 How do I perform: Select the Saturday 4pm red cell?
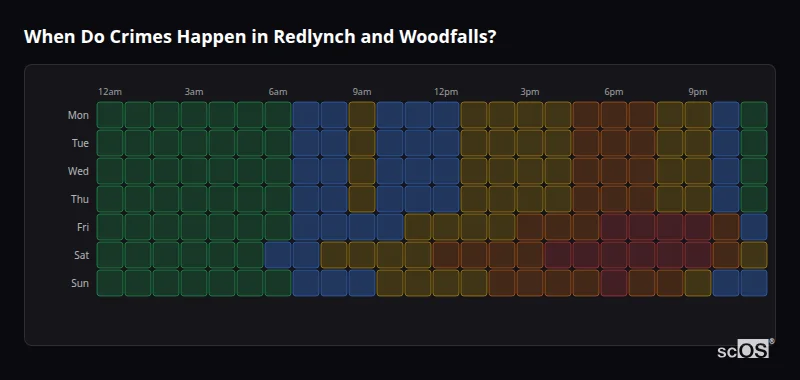click(x=558, y=255)
